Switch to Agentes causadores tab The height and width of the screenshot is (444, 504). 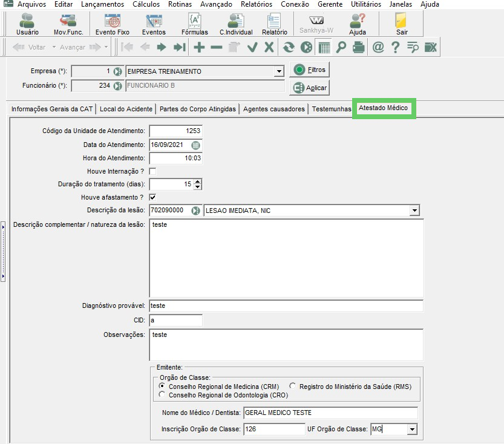coord(274,109)
